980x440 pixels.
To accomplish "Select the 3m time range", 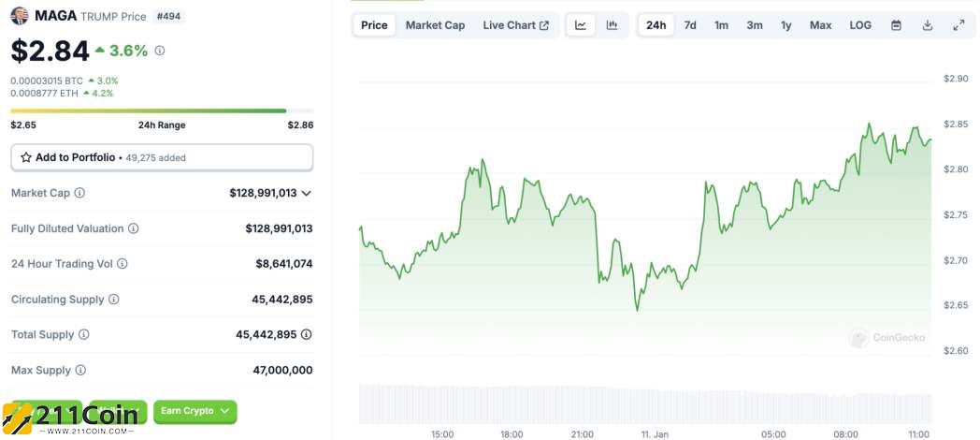I will point(755,25).
